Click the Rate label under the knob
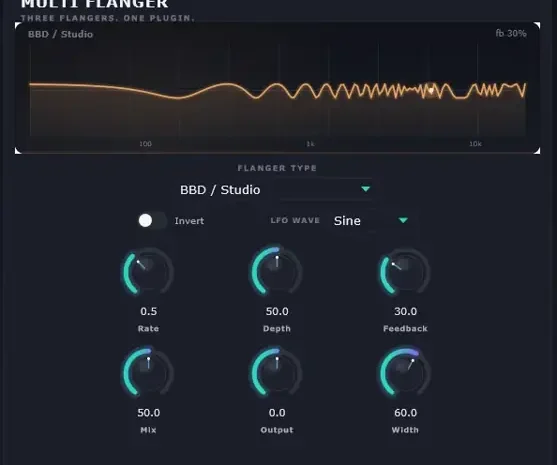Screen dimensions: 557x465 [148, 329]
